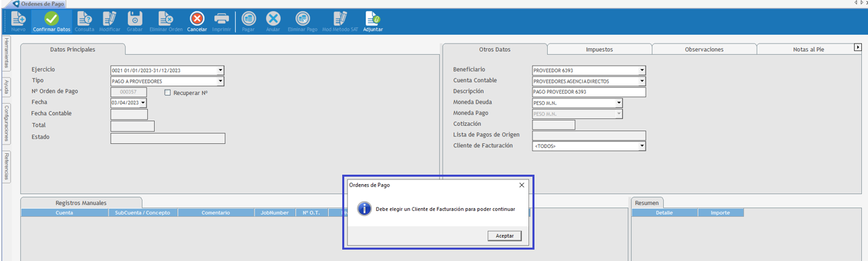Click the Mod Metodo SAT icon
The height and width of the screenshot is (261, 868).
[x=340, y=19]
